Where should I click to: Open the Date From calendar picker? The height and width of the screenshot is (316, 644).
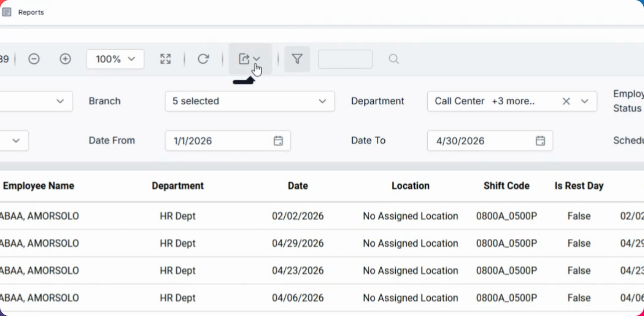coord(278,141)
